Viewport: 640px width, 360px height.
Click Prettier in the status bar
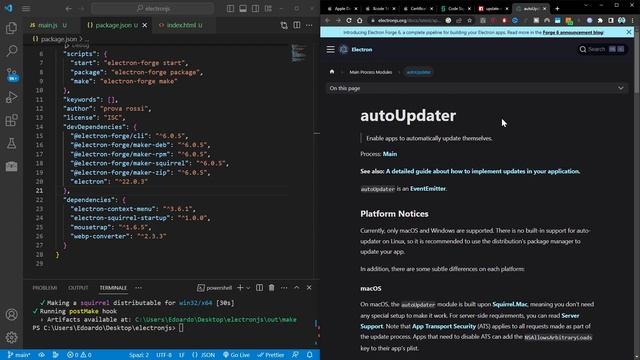[271, 355]
